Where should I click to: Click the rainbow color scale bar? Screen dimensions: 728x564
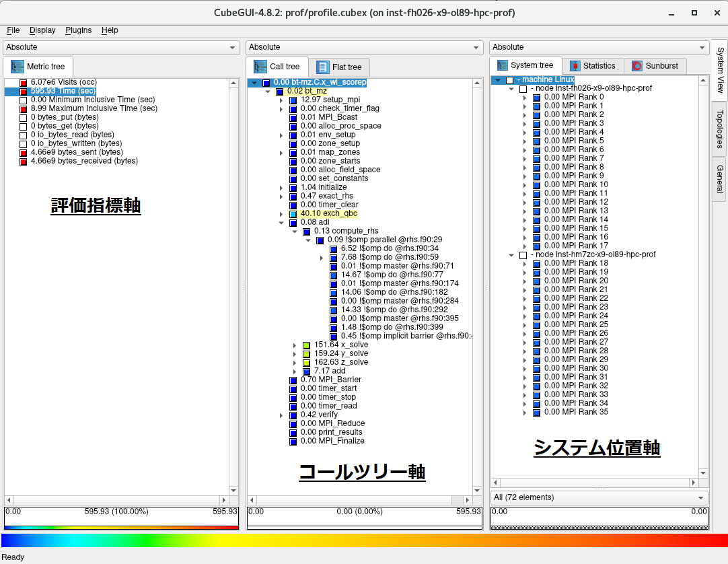[x=363, y=540]
